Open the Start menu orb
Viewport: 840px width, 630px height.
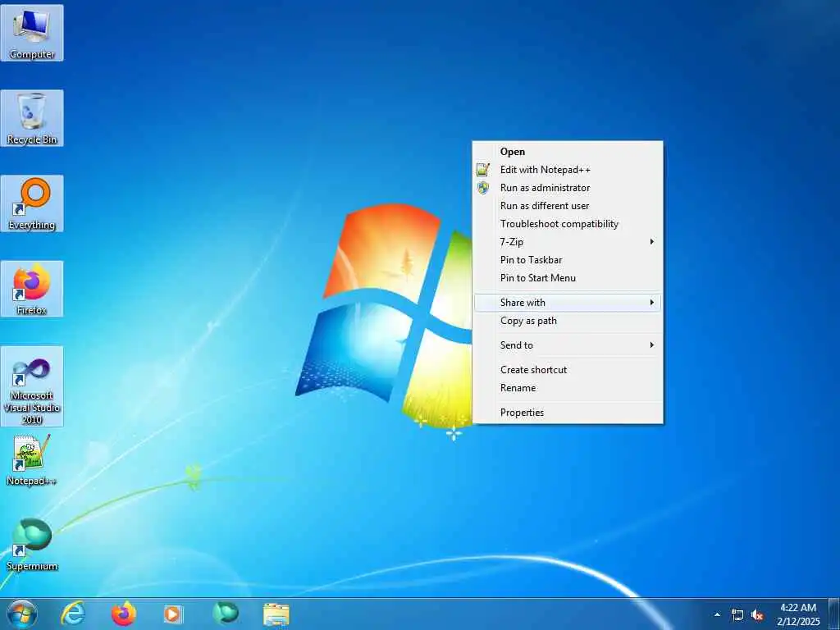[22, 614]
